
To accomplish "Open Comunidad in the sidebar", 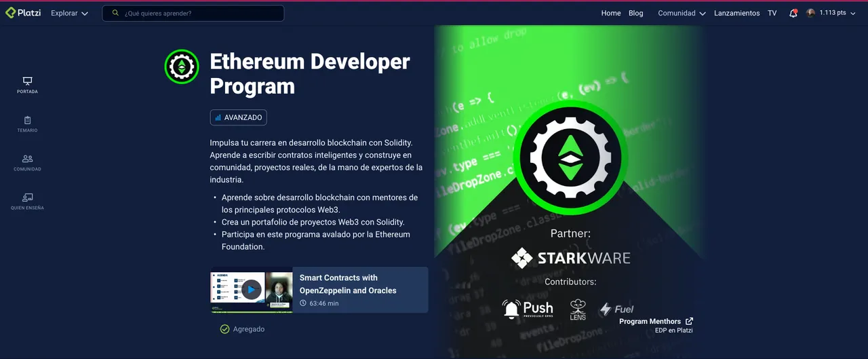I will 27,163.
